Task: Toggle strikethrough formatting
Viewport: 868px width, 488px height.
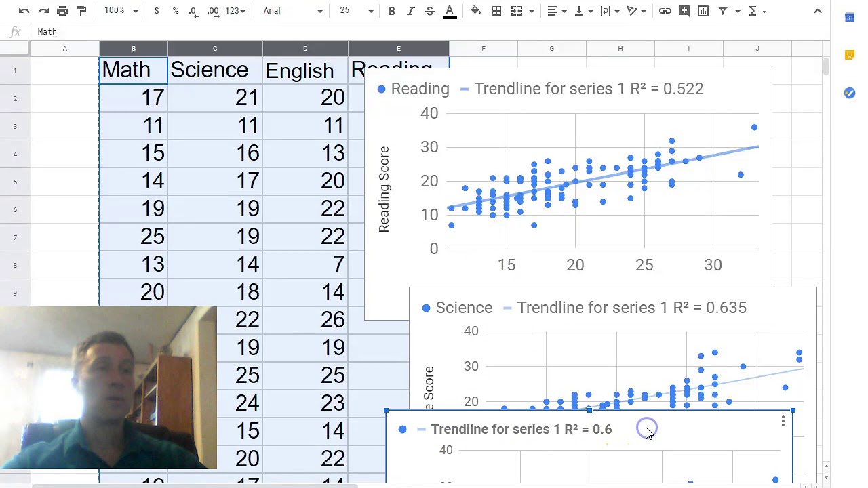Action: click(x=430, y=11)
